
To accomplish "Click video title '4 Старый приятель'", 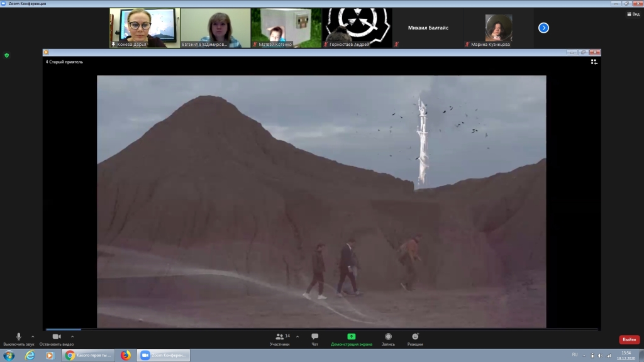I will 64,62.
